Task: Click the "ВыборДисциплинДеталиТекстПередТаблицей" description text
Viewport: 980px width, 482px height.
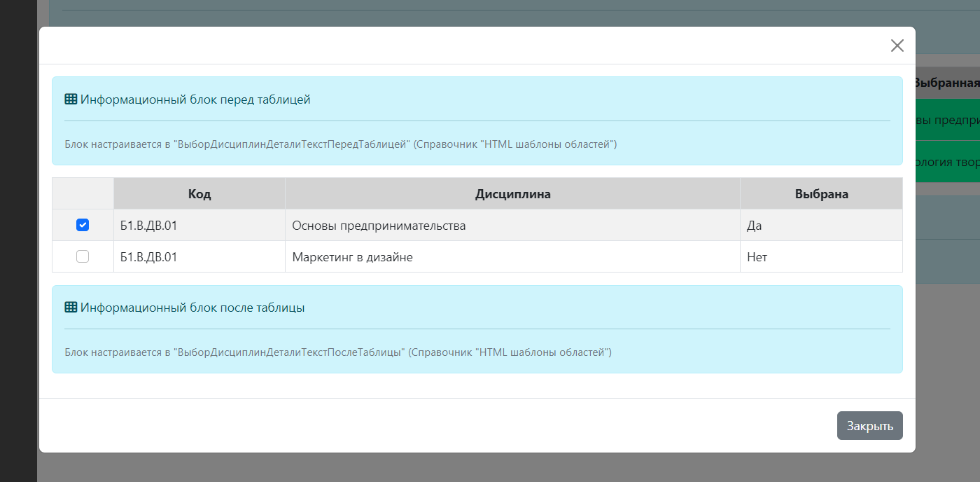Action: point(340,145)
